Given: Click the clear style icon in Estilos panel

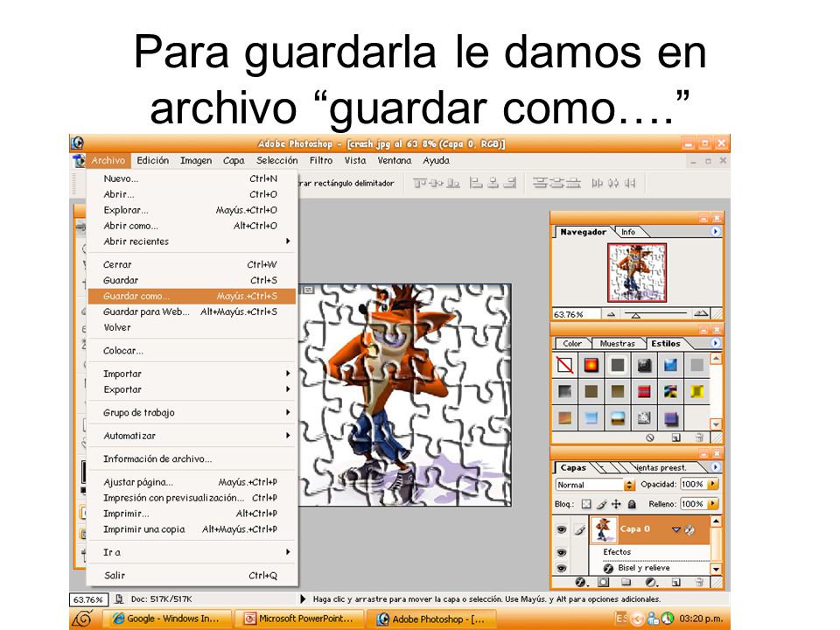Looking at the screenshot, I should [650, 437].
